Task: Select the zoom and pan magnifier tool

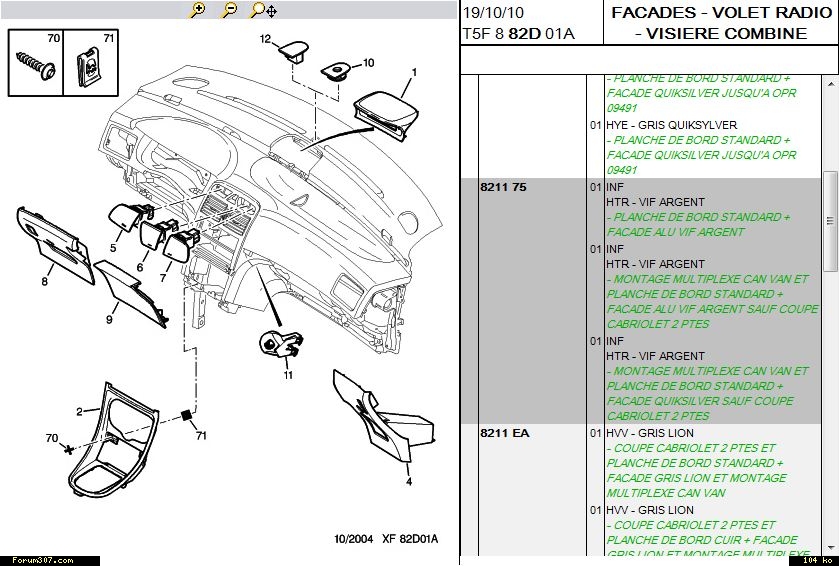Action: pyautogui.click(x=262, y=10)
